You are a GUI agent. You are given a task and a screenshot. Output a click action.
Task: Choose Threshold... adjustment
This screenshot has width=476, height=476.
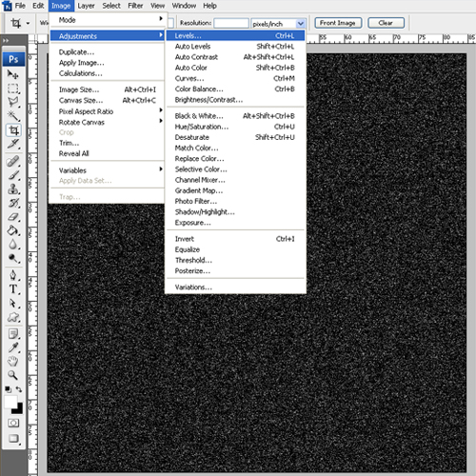tap(235, 260)
